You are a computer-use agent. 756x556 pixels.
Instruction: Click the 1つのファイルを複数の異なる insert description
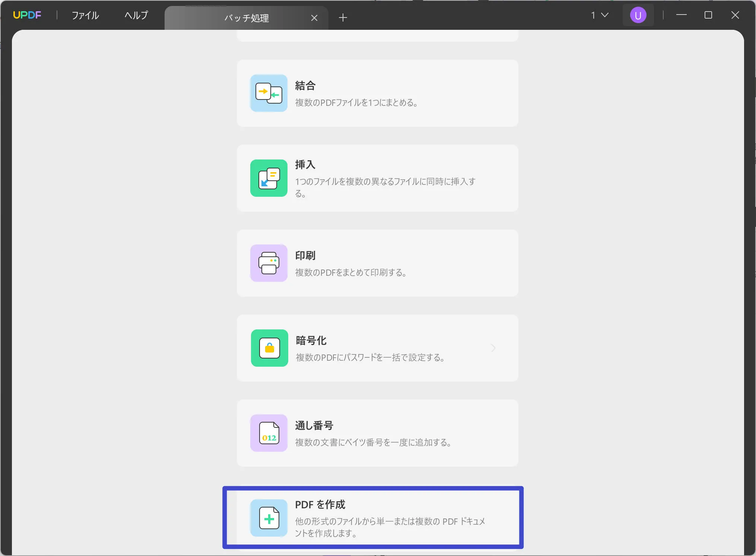click(x=385, y=187)
